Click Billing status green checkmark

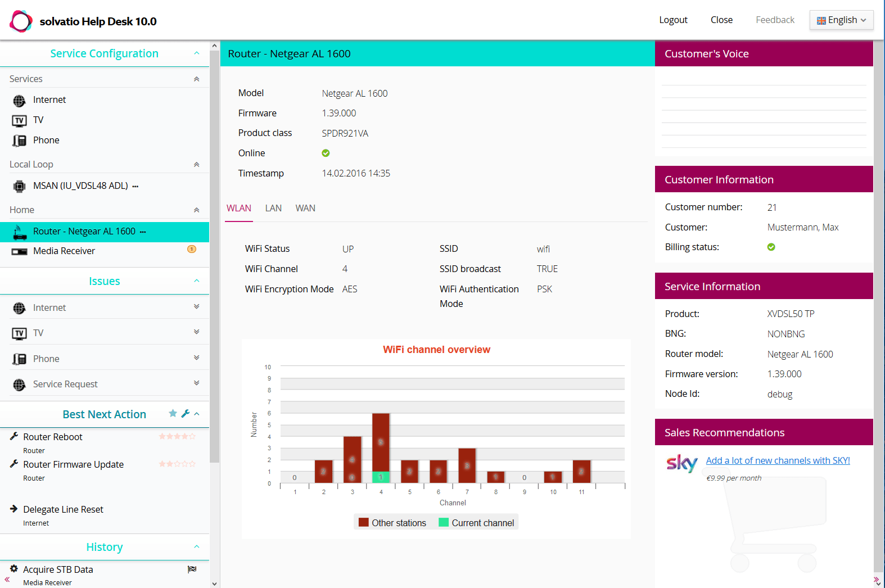pos(771,247)
